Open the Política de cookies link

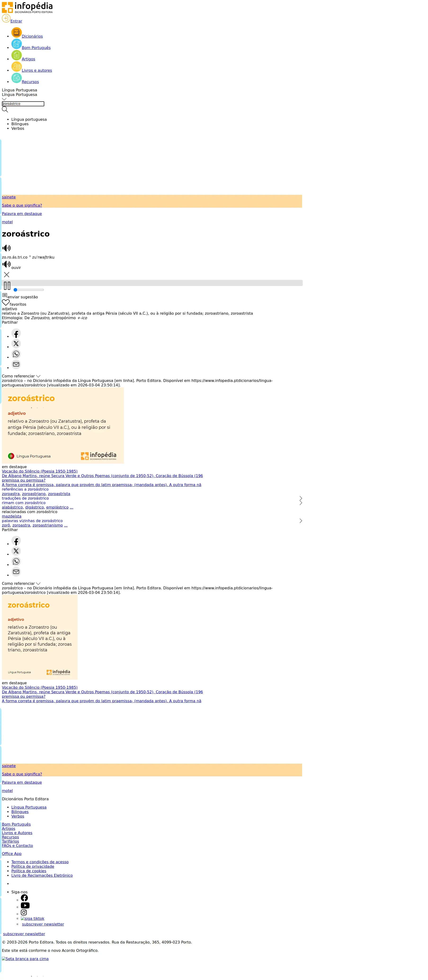coord(29,871)
